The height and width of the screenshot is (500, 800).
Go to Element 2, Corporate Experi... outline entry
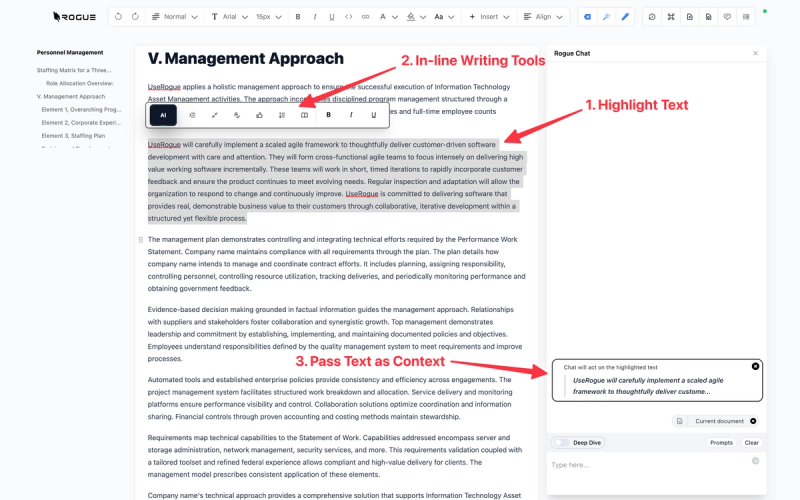(x=81, y=122)
